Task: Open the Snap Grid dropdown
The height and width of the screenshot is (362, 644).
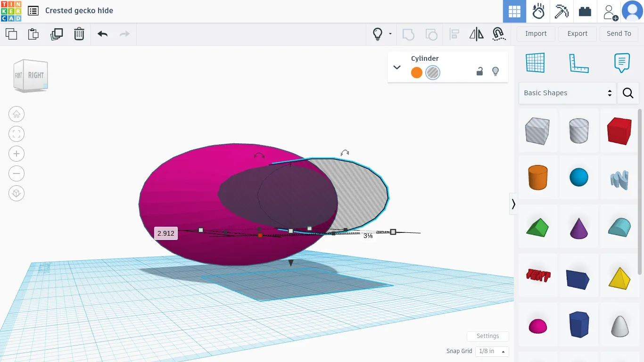Action: (492, 351)
